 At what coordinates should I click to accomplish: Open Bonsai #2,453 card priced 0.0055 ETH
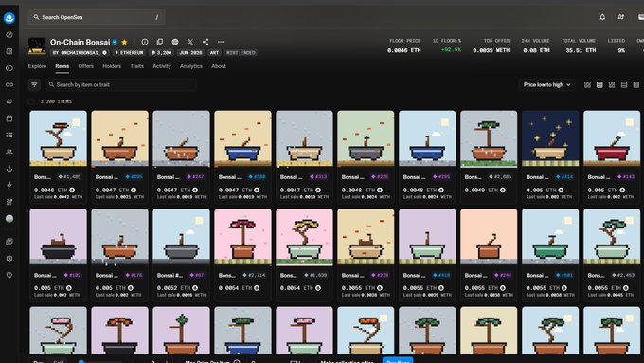coord(612,255)
